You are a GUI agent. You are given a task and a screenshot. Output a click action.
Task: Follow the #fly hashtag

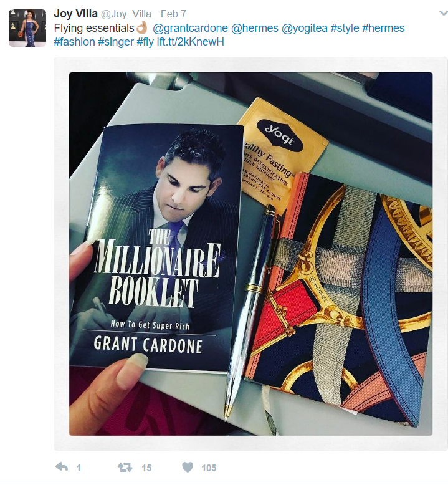click(145, 42)
